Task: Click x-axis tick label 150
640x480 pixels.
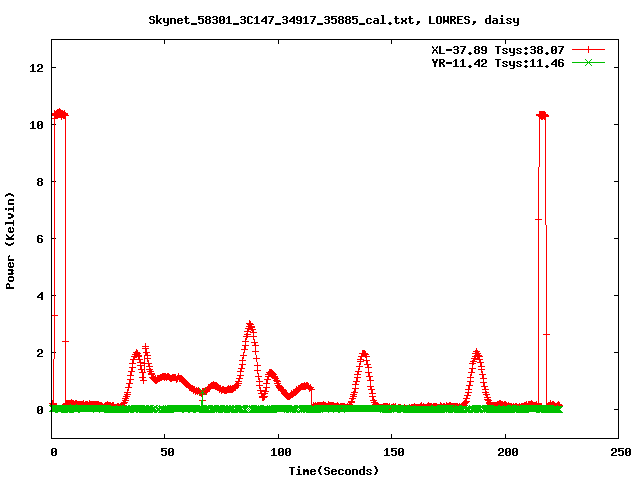Action: pos(394,452)
